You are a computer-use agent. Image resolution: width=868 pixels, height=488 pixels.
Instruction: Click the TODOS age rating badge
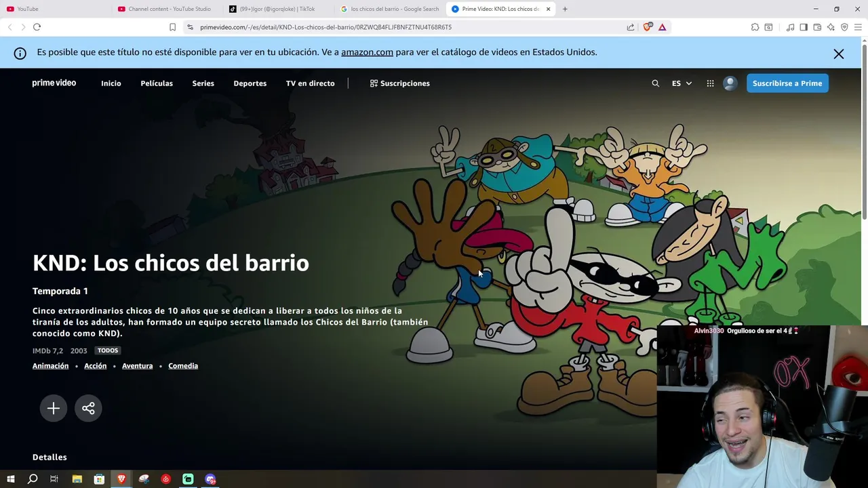108,350
